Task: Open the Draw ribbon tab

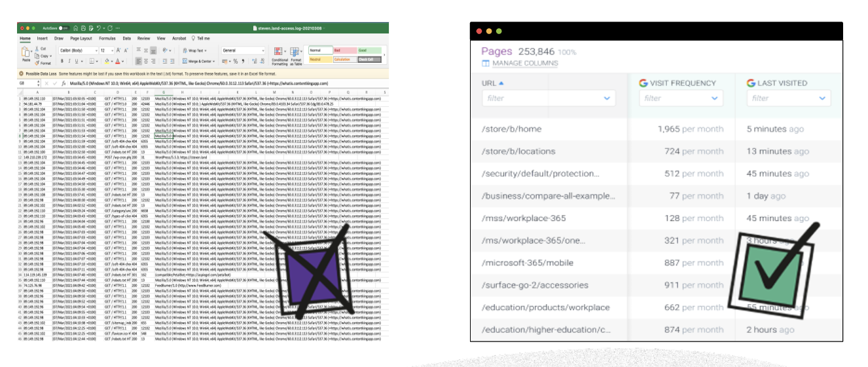Action: click(x=59, y=39)
